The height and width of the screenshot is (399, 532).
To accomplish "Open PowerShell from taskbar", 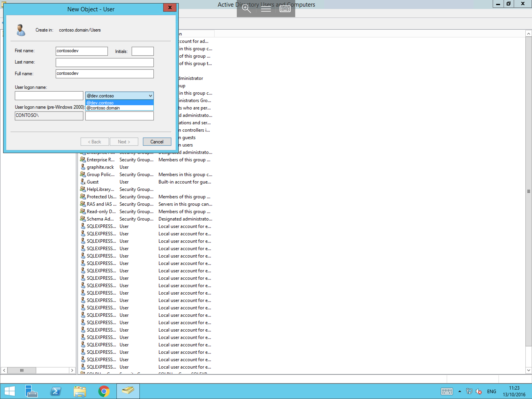I will coord(55,391).
